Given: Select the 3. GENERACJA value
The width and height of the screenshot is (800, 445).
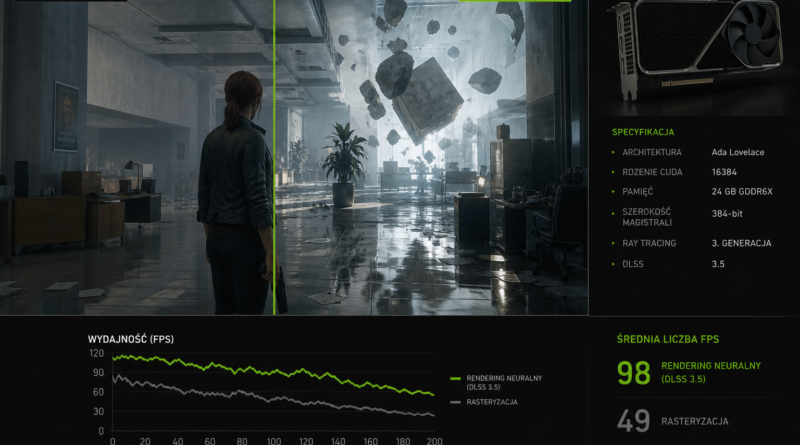Looking at the screenshot, I should (x=741, y=243).
